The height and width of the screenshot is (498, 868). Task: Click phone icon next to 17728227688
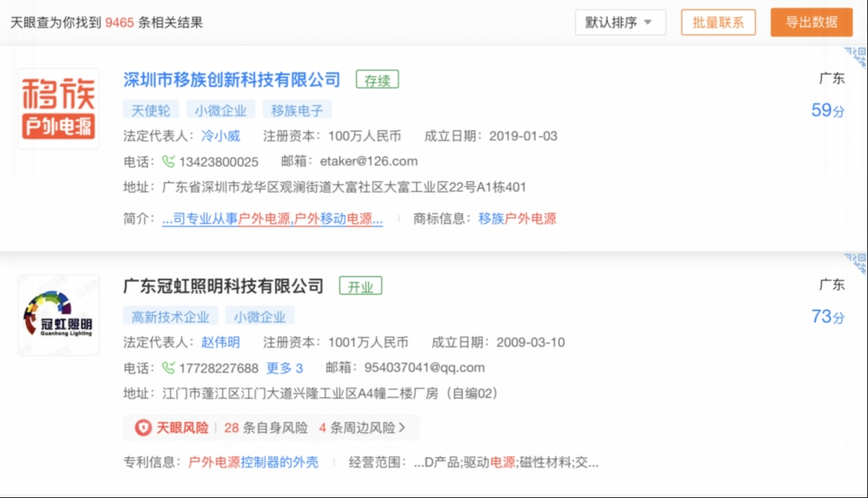click(168, 368)
